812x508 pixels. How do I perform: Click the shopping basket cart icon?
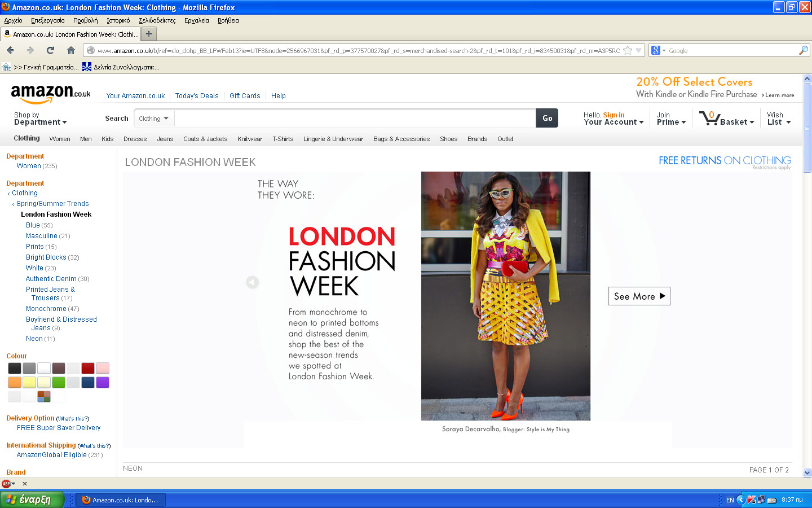(x=709, y=118)
